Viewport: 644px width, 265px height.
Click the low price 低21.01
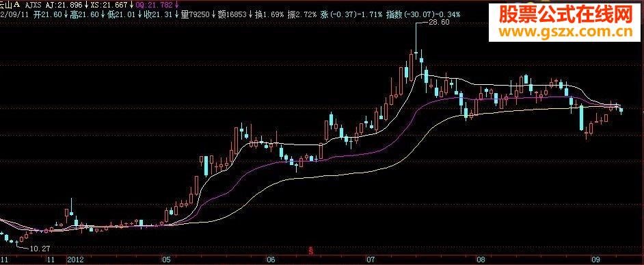(122, 14)
